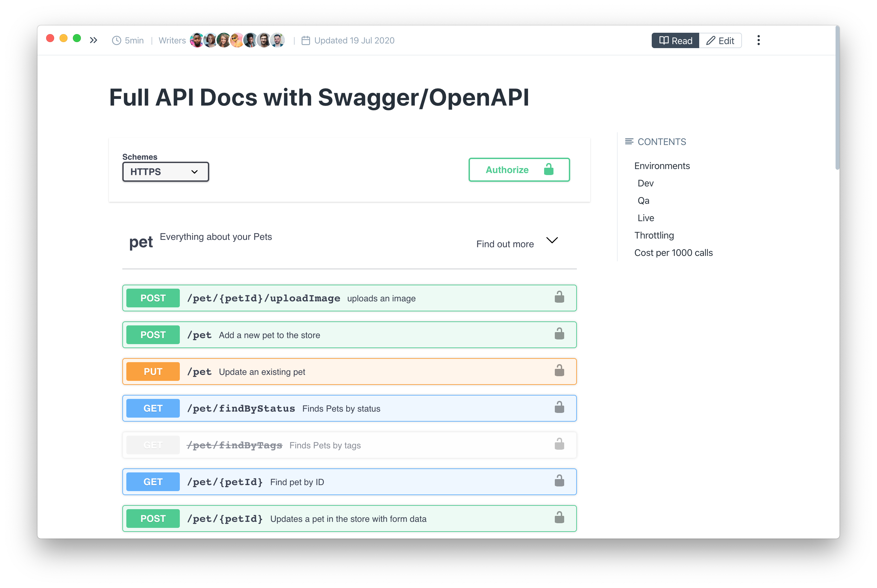Click the Updated 19 Jul 2020 text
The height and width of the screenshot is (588, 877).
(354, 40)
